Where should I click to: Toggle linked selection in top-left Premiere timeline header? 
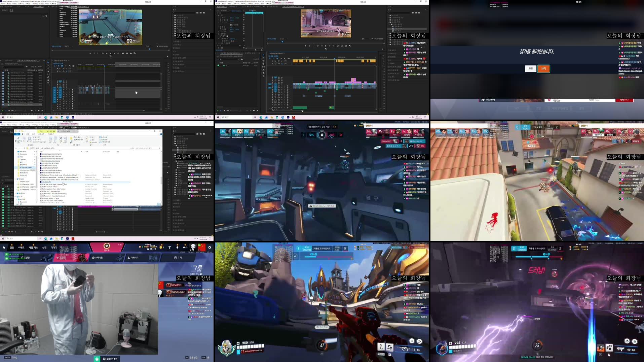coord(62,66)
